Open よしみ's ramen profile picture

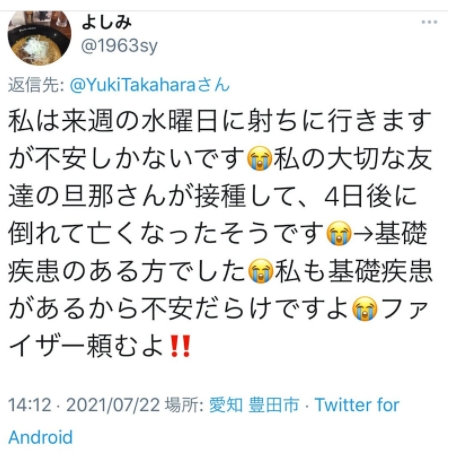39,37
